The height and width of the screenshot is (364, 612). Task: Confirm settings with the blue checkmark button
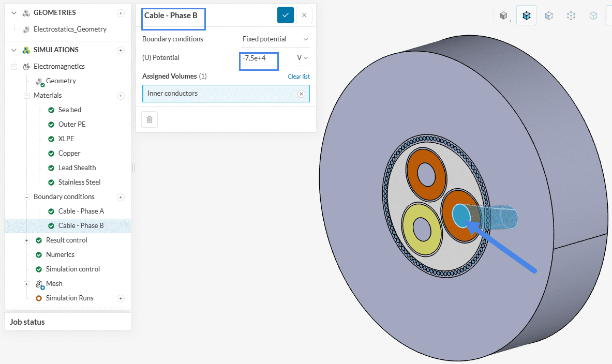[285, 15]
